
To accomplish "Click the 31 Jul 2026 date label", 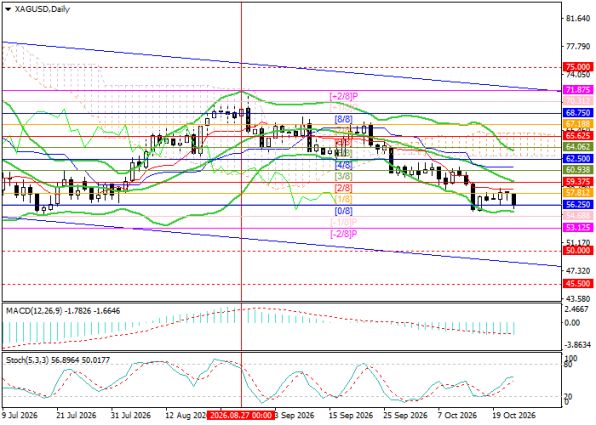I will point(130,415).
